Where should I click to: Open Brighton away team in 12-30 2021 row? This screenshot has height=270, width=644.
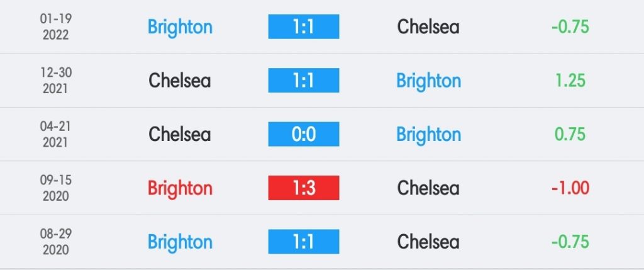tap(428, 81)
